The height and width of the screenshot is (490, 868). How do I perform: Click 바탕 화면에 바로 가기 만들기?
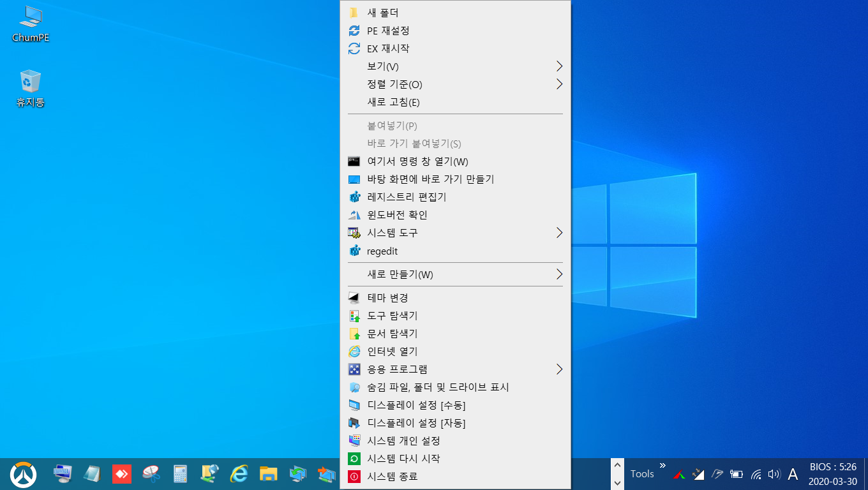click(454, 179)
